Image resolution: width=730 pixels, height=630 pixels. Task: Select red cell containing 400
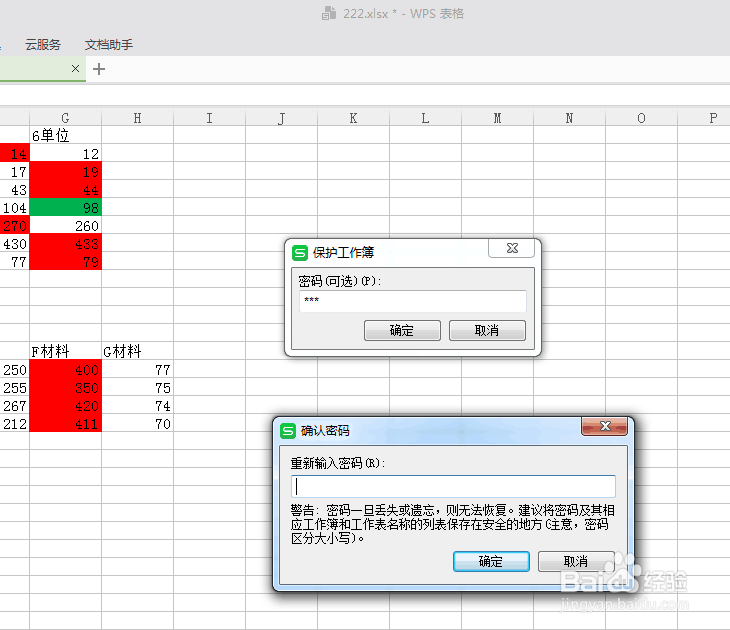(65, 369)
